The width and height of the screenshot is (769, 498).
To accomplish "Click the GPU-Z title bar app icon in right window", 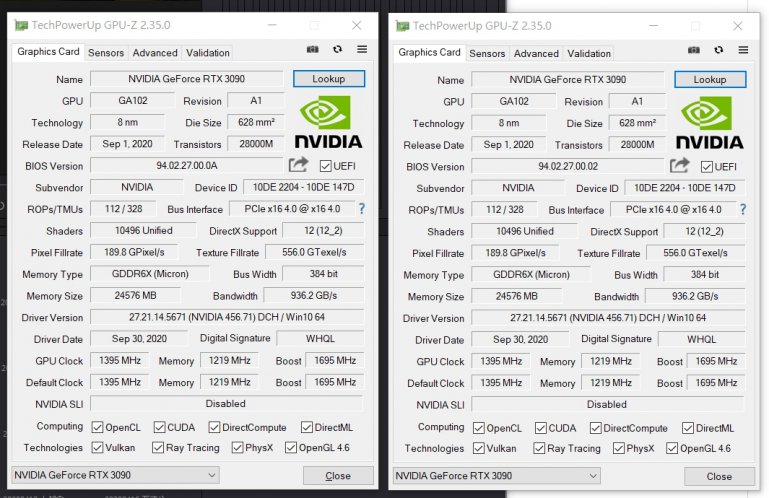I will tap(402, 26).
